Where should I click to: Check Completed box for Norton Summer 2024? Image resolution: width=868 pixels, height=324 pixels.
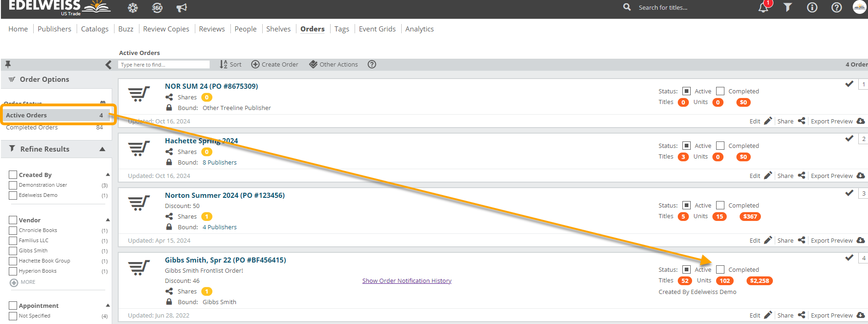[x=720, y=205]
